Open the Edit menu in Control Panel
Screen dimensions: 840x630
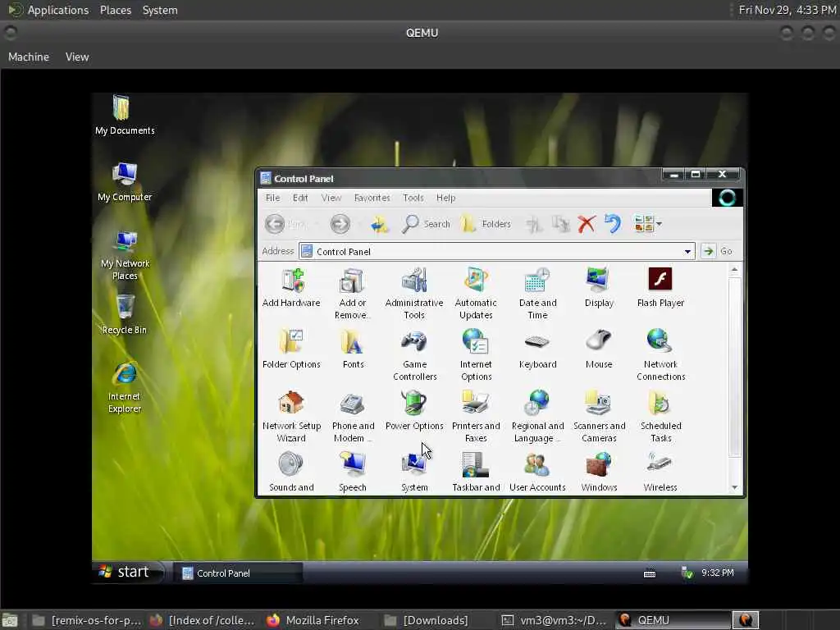click(300, 198)
